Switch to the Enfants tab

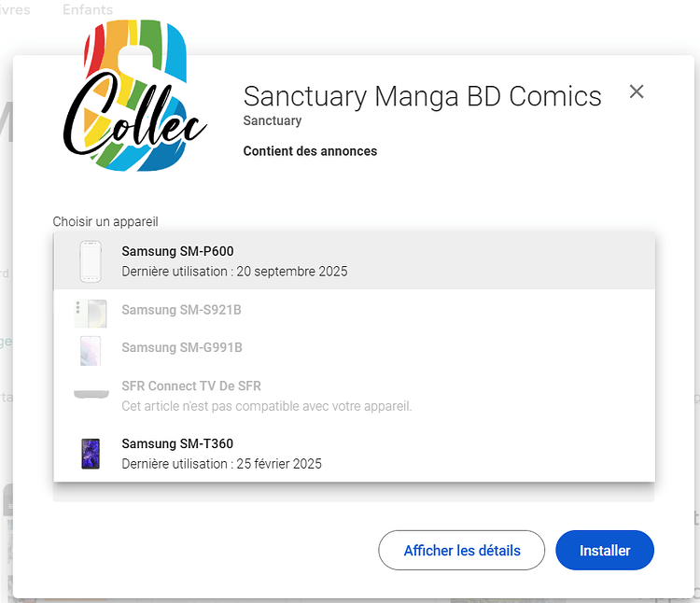(88, 10)
